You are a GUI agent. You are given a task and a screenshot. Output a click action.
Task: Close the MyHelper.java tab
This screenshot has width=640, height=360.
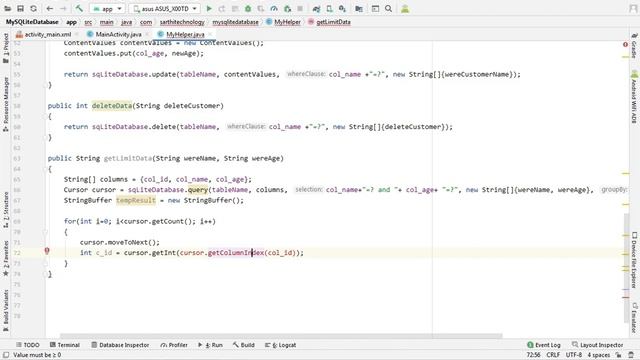(210, 34)
